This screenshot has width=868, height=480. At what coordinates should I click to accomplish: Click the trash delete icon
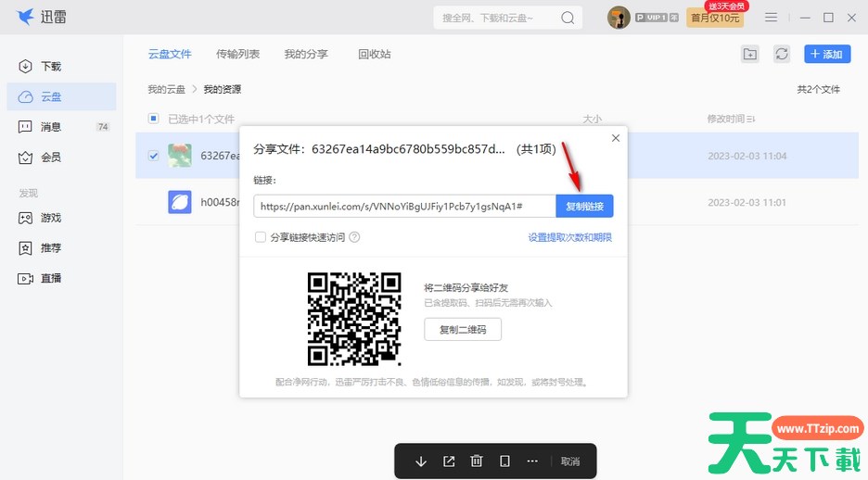(x=477, y=461)
